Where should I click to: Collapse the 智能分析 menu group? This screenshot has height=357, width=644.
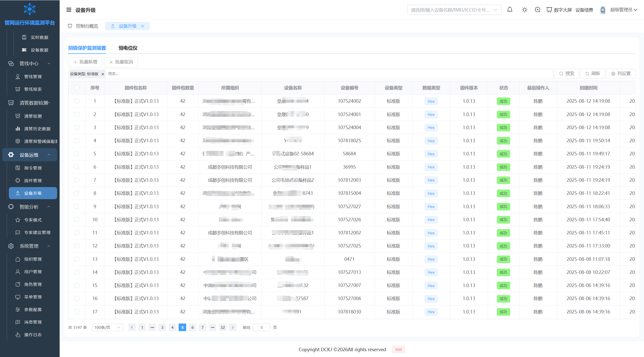pos(30,207)
